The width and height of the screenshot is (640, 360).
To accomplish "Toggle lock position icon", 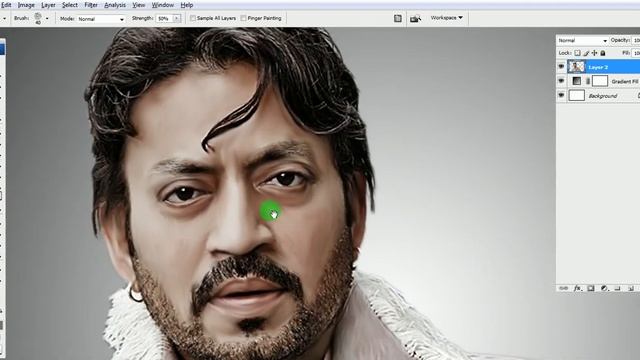I will (594, 53).
